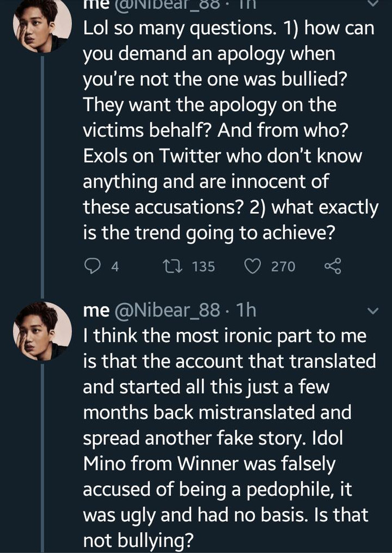Open profile picture of second tweet
This screenshot has width=392, height=553.
pyautogui.click(x=42, y=331)
